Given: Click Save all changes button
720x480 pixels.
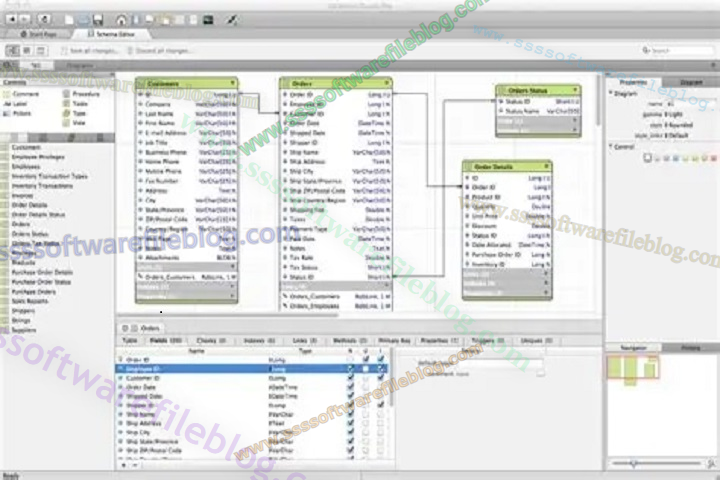Looking at the screenshot, I should [x=89, y=50].
